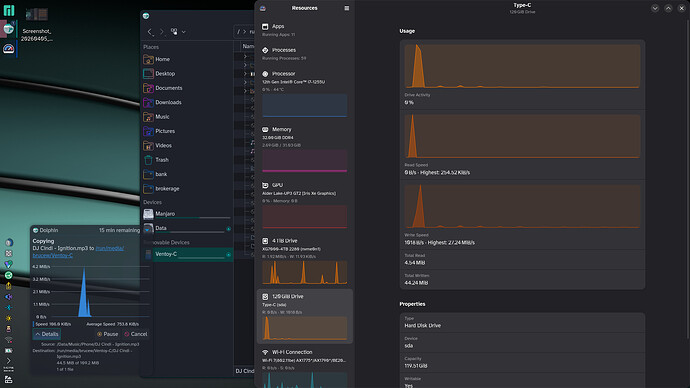
Task: Select Processes in Resources sidebar
Action: pos(304,54)
